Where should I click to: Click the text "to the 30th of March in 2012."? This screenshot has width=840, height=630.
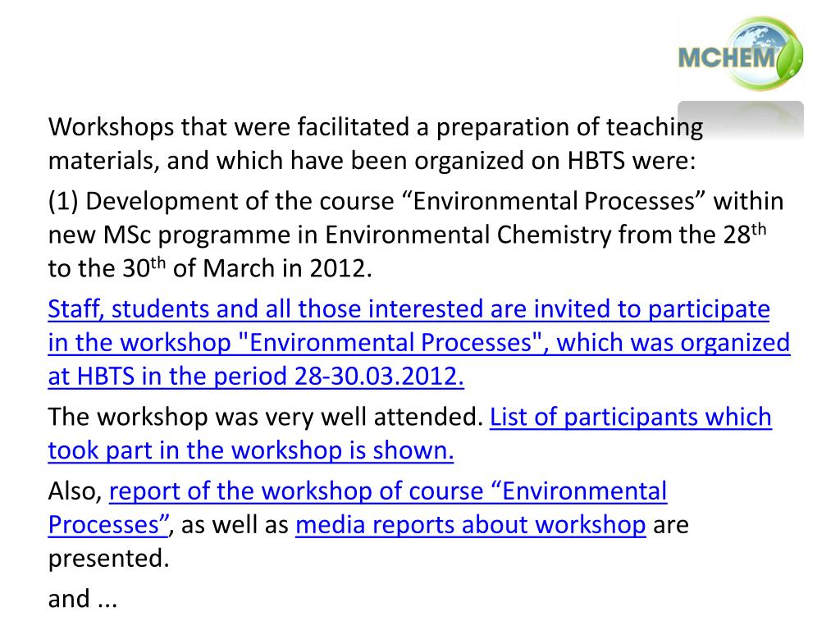pos(210,268)
